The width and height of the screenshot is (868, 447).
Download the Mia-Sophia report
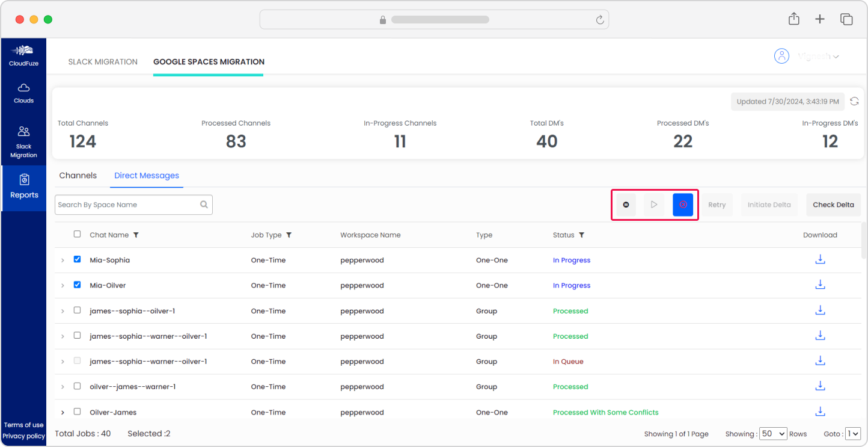tap(820, 259)
